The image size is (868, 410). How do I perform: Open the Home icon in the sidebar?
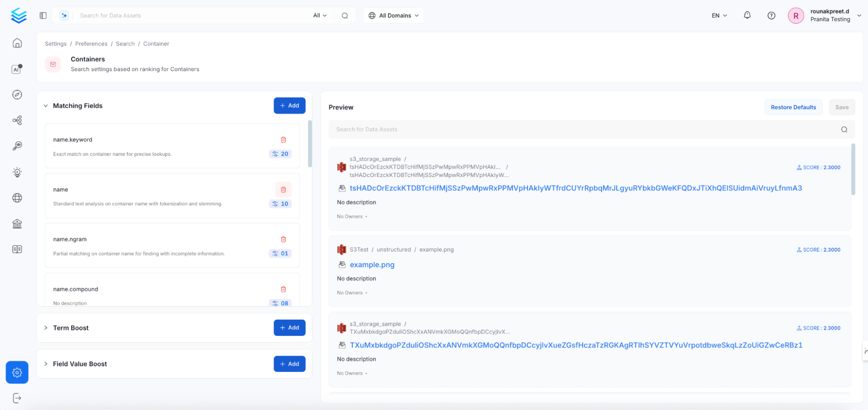click(17, 43)
